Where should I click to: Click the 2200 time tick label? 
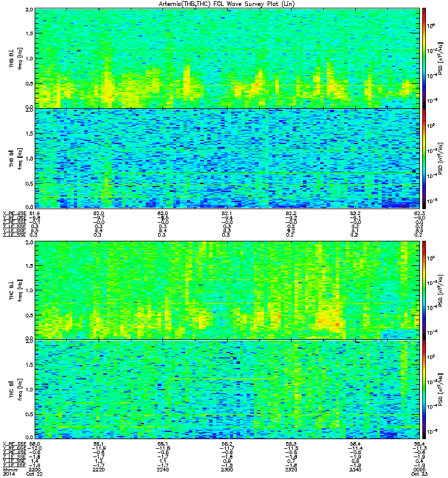pos(35,470)
